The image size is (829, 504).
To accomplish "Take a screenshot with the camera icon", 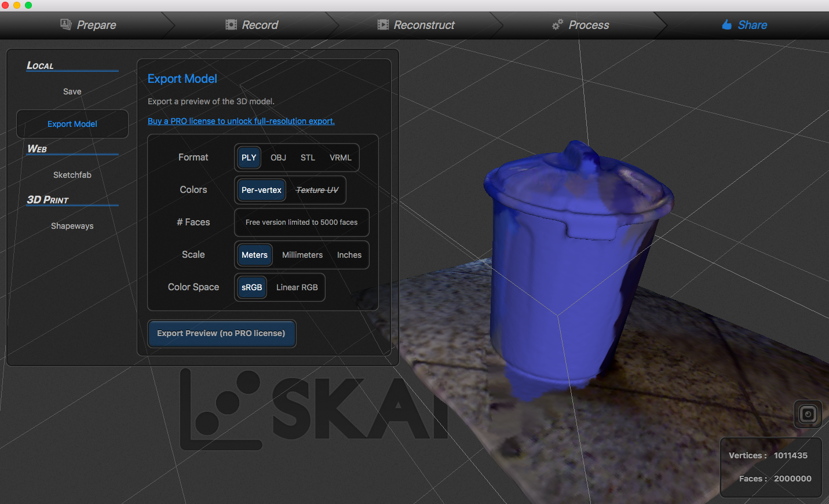I will point(808,414).
